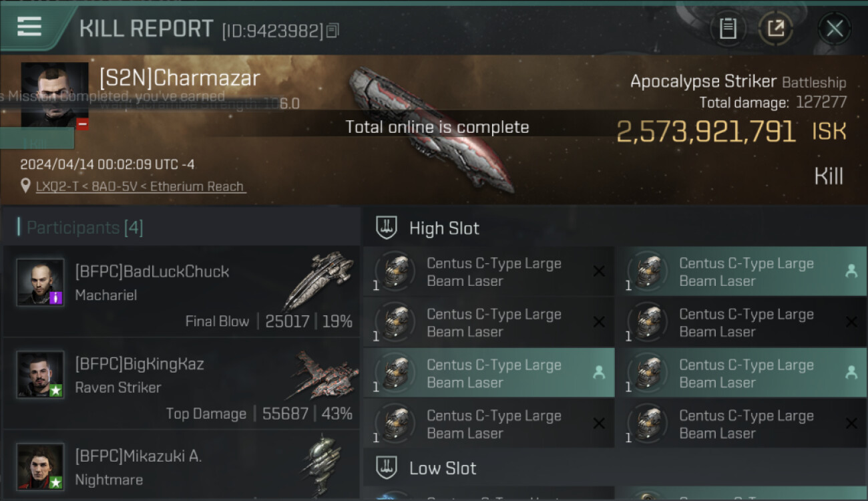Open the hamburger menu
This screenshot has height=501, width=868.
29,27
